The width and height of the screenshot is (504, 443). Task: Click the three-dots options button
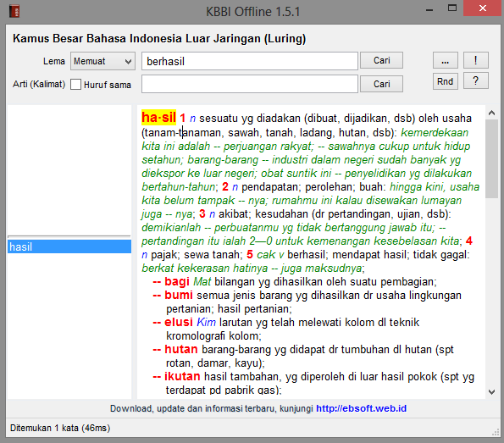[x=446, y=60]
